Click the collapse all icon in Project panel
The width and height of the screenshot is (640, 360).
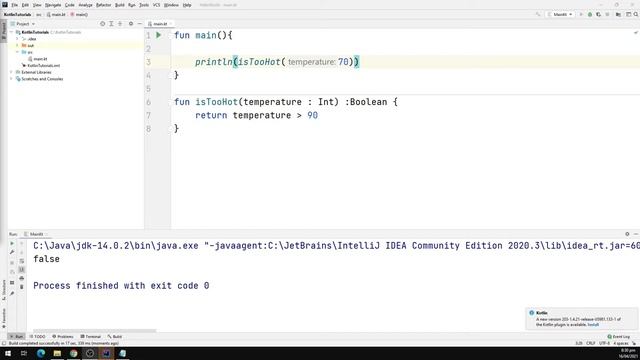click(120, 24)
